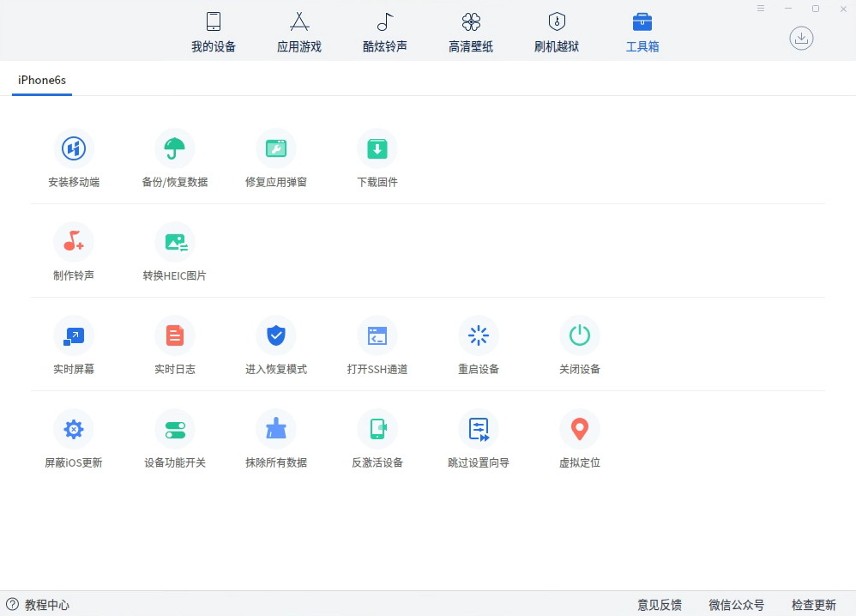Click the 备份/恢复数据 umbrella icon
This screenshot has width=856, height=616.
click(x=175, y=149)
